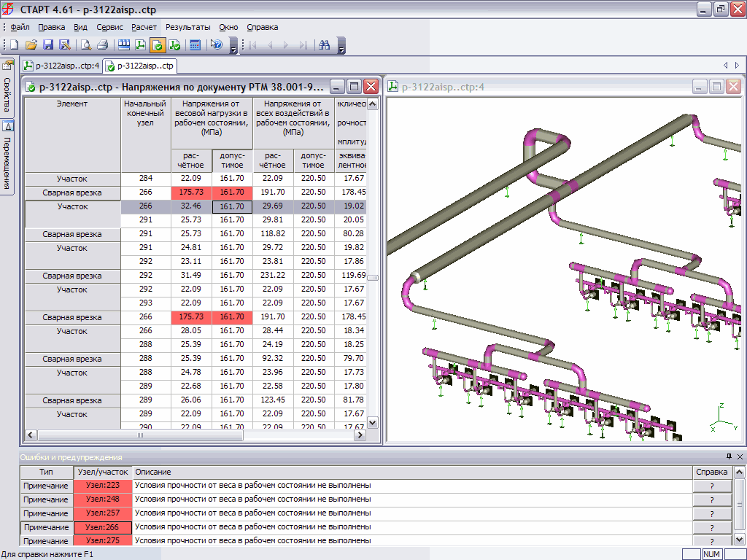Viewport: 747px width, 560px height.
Task: Click the red 175.73 stress value cell
Action: (x=191, y=192)
